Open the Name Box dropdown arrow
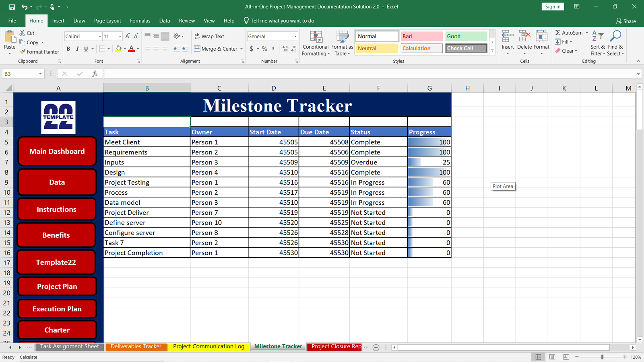 [40, 74]
